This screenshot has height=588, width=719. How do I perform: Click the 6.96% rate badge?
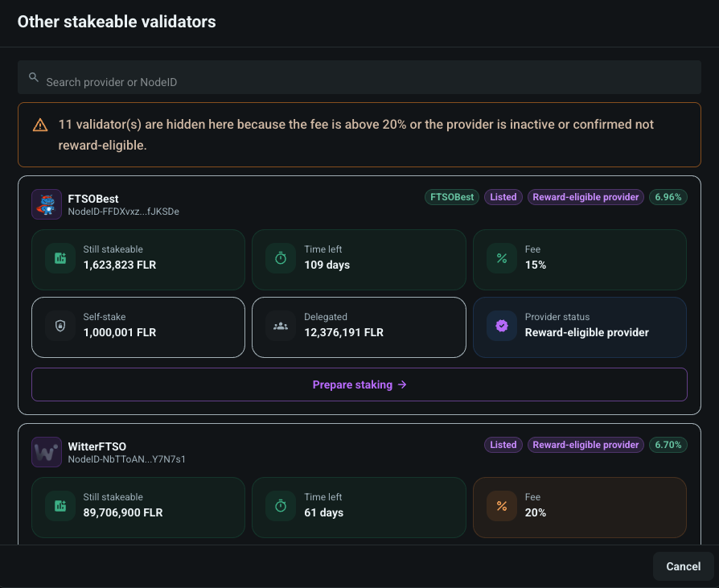click(x=668, y=197)
